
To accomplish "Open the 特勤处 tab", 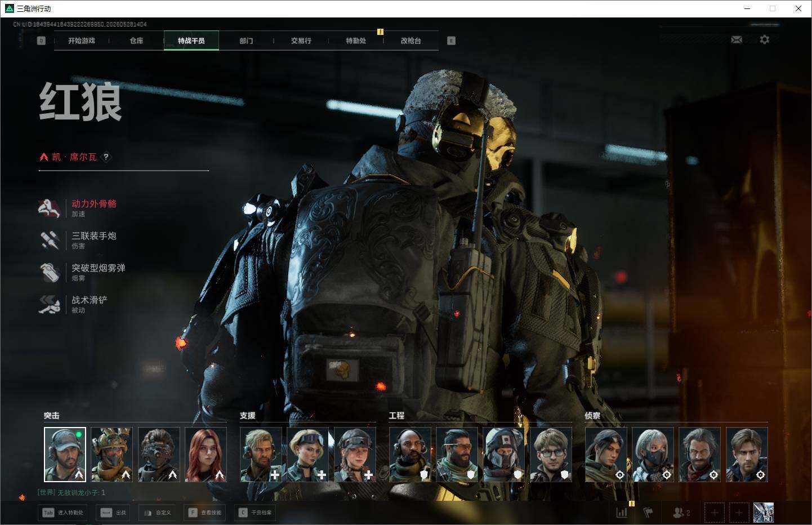I will point(356,41).
